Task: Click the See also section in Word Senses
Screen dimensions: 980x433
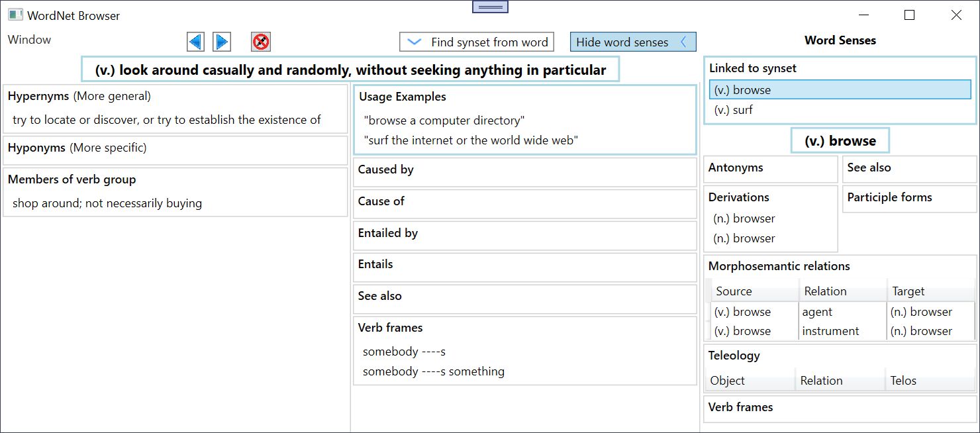Action: [x=909, y=169]
